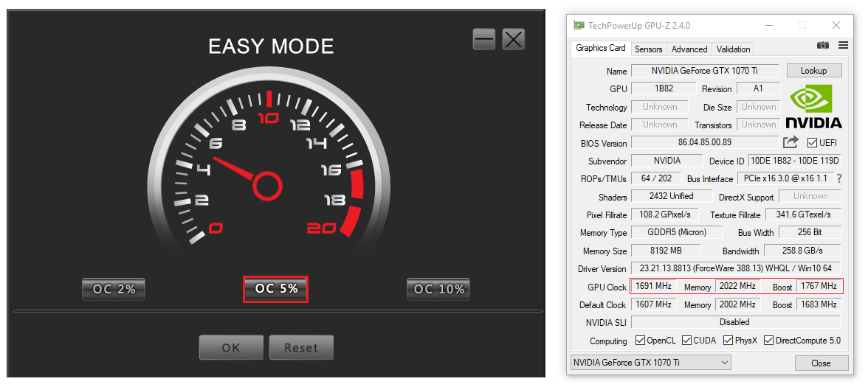The height and width of the screenshot is (387, 868).
Task: Click the BIOS Version field 86.04.85.00.89
Action: pos(705,142)
